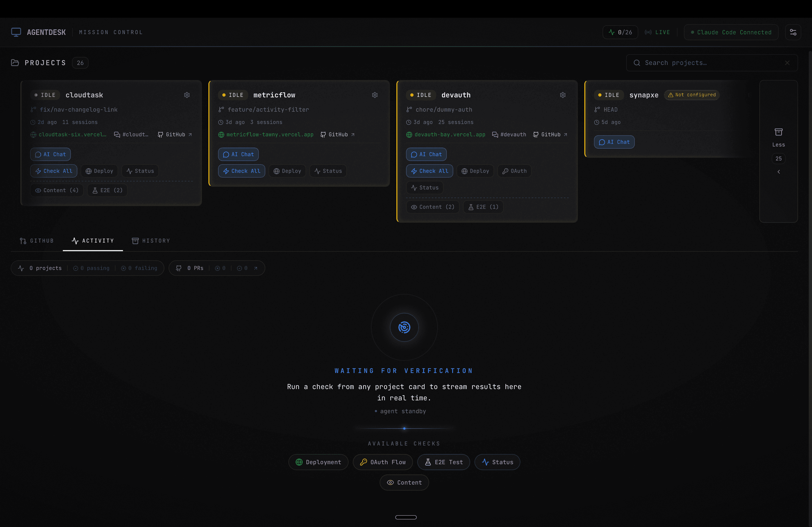Click Not configured warning on synapxe

[x=692, y=95]
